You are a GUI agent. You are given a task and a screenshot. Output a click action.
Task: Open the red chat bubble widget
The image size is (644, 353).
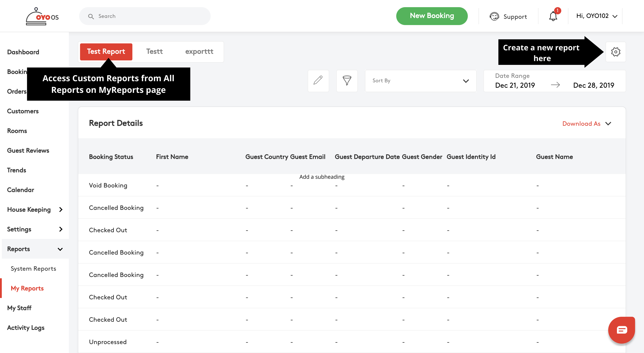tap(621, 330)
